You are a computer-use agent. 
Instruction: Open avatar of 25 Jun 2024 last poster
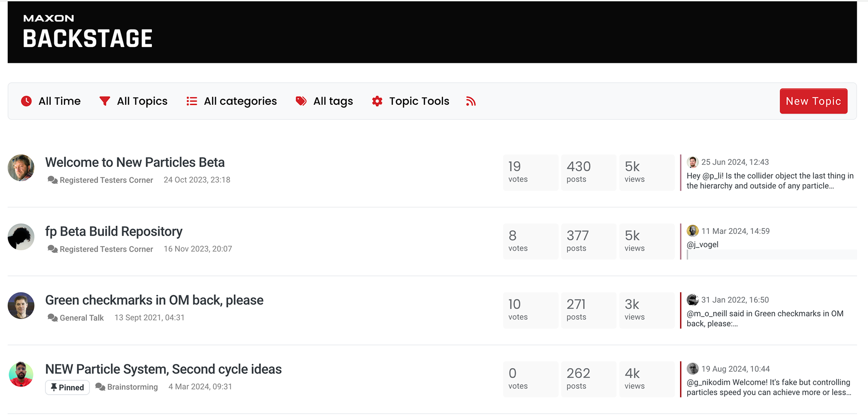693,162
